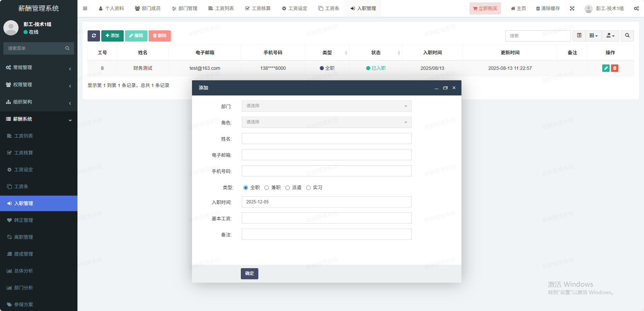
Task: Click the 基本工资 input field
Action: (x=326, y=218)
